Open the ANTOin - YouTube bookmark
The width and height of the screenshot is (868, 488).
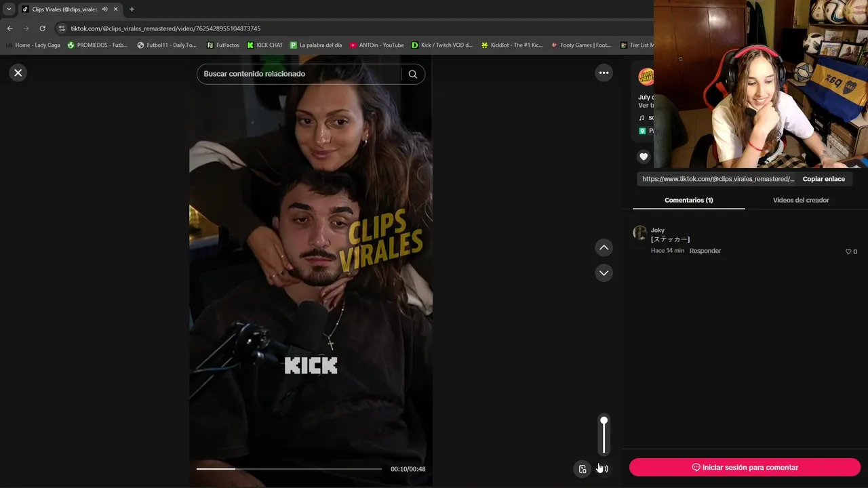(377, 45)
